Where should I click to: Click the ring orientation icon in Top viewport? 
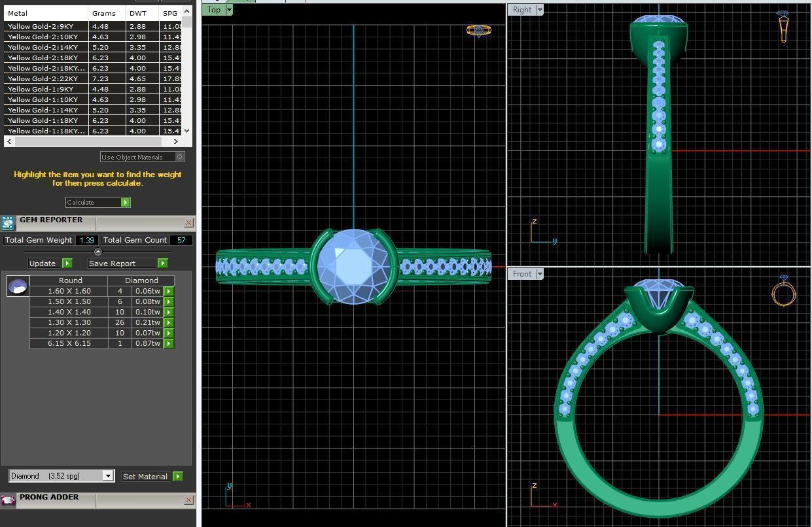pos(478,30)
